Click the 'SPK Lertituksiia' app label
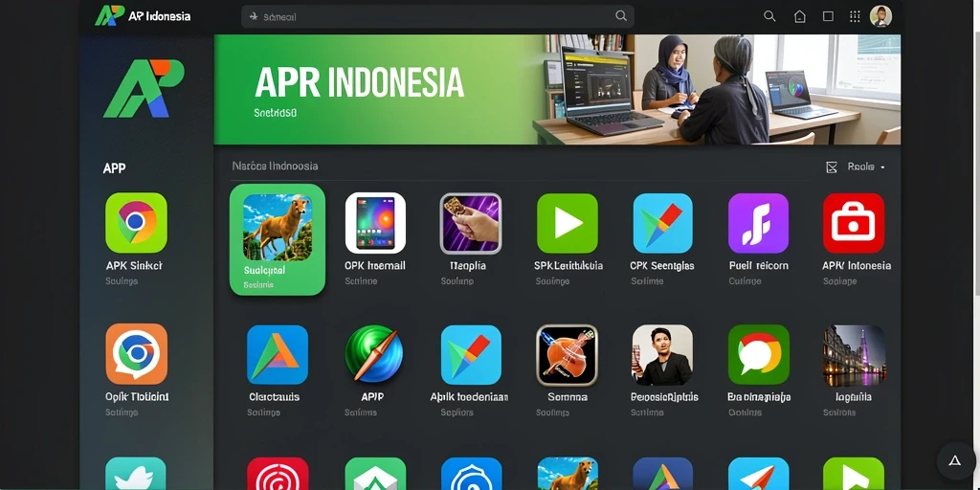Image resolution: width=980 pixels, height=490 pixels. (568, 266)
